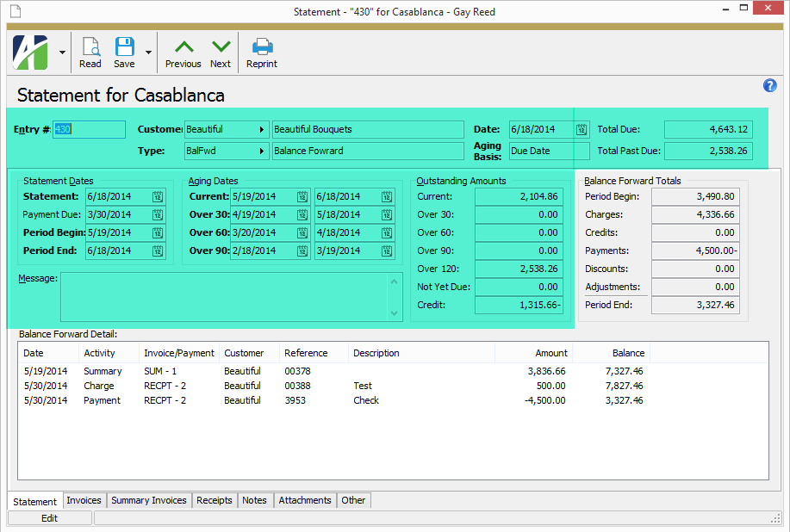Open the calendar picker beside the header Date field
The image size is (790, 532).
(582, 130)
